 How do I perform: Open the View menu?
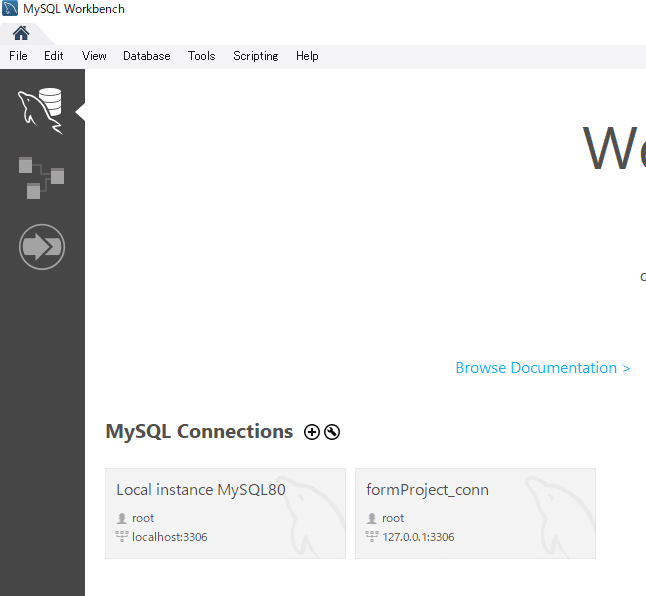(94, 56)
